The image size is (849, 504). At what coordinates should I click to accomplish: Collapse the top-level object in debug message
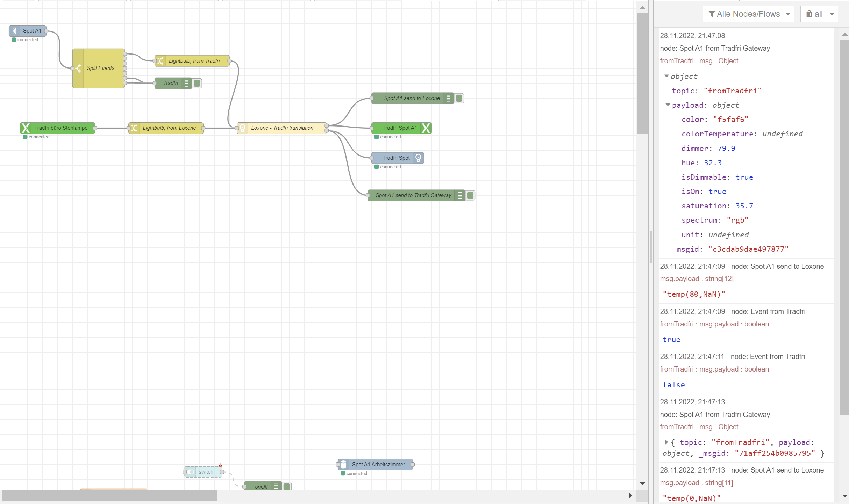[666, 76]
